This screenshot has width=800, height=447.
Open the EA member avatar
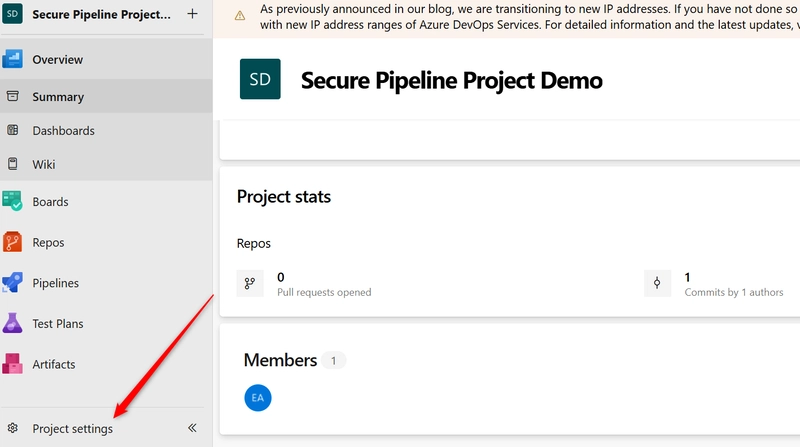pyautogui.click(x=258, y=398)
